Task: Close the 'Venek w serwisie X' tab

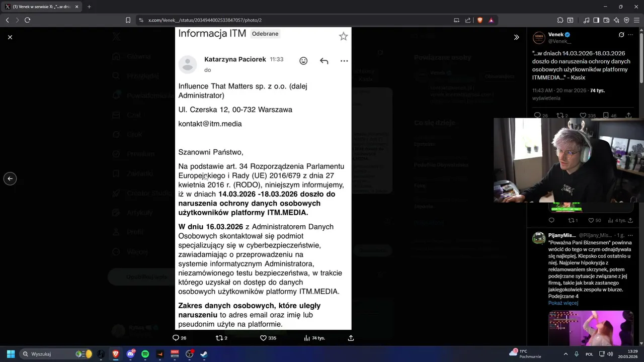Action: (x=76, y=7)
